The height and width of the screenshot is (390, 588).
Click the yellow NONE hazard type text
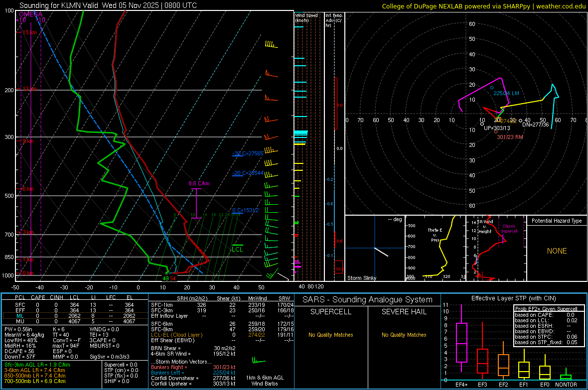[557, 251]
